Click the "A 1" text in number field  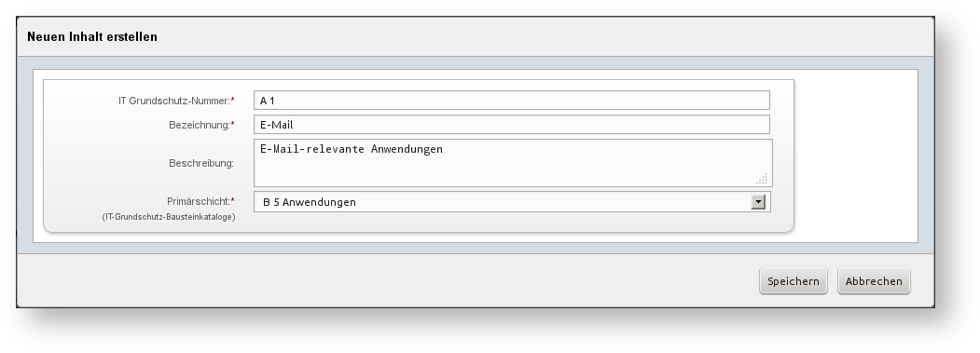point(268,101)
